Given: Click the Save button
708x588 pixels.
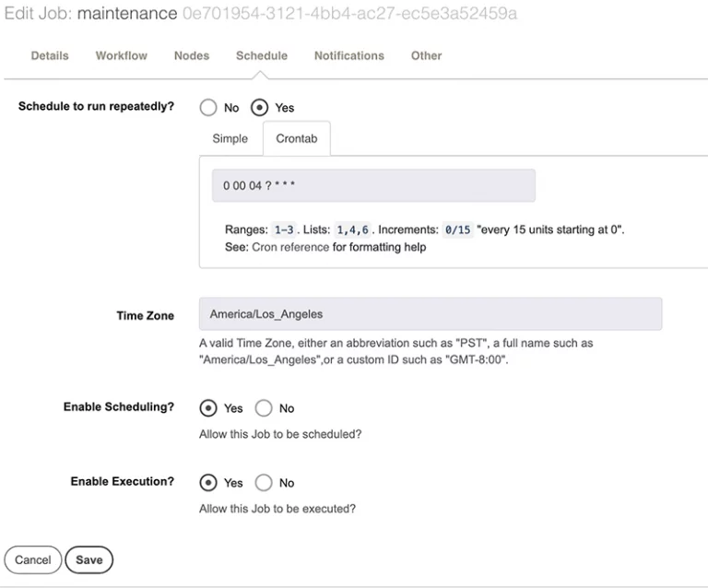Looking at the screenshot, I should tap(88, 560).
